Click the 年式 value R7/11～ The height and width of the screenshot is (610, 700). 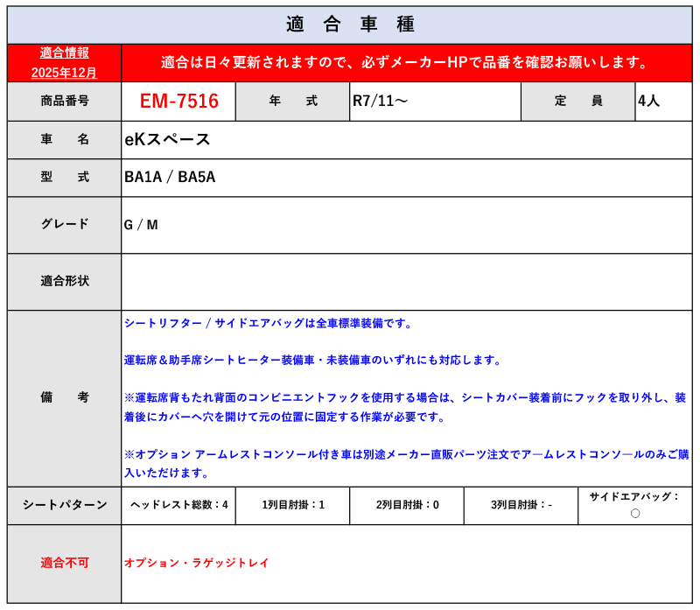tap(380, 102)
